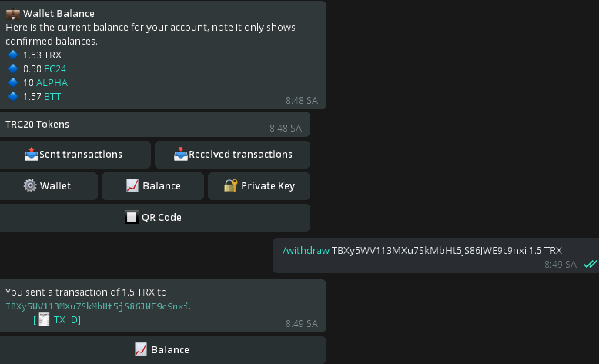Click the briefcase icon beside Wallet Balance
The height and width of the screenshot is (364, 599).
[x=12, y=13]
